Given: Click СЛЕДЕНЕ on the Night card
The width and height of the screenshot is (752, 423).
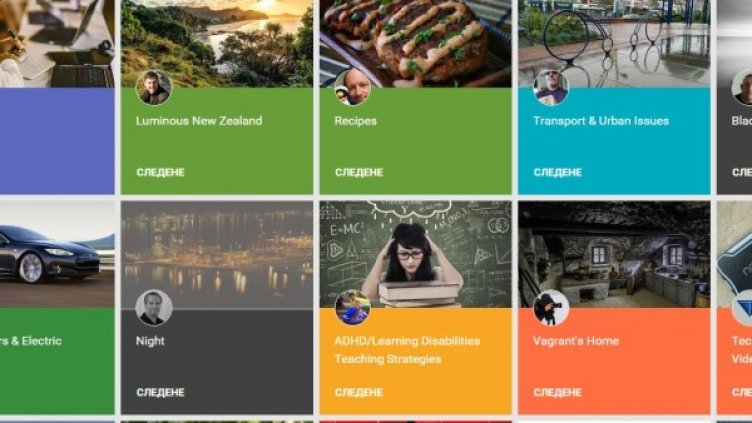Looking at the screenshot, I should click(x=161, y=392).
